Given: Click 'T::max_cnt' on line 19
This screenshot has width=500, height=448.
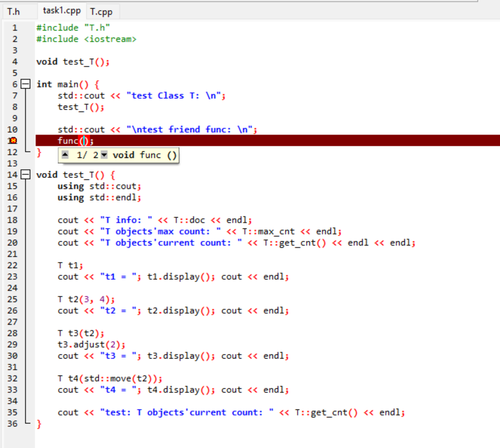Looking at the screenshot, I should click(x=268, y=231).
